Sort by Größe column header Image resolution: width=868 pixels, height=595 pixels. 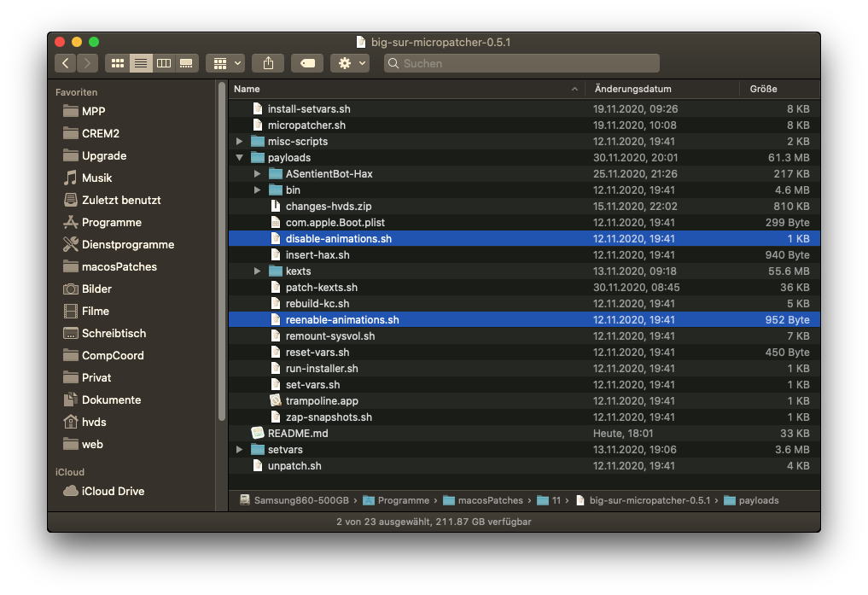tap(779, 89)
